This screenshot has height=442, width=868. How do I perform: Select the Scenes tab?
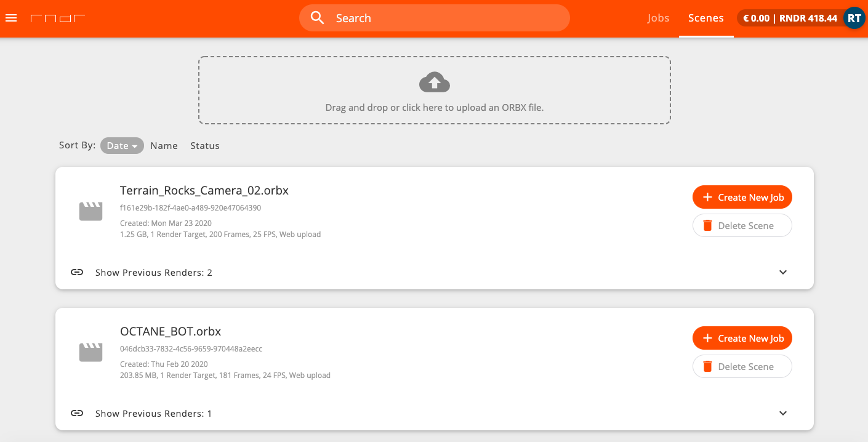(705, 18)
